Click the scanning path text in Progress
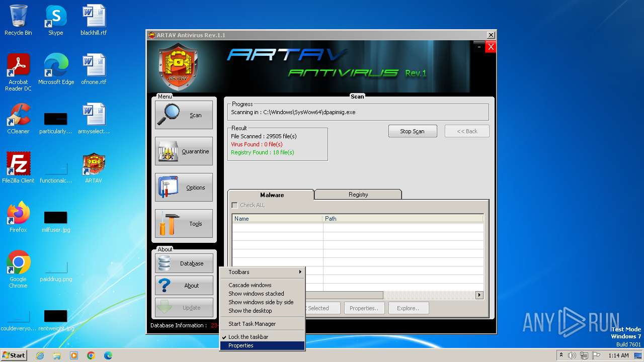 [x=293, y=112]
